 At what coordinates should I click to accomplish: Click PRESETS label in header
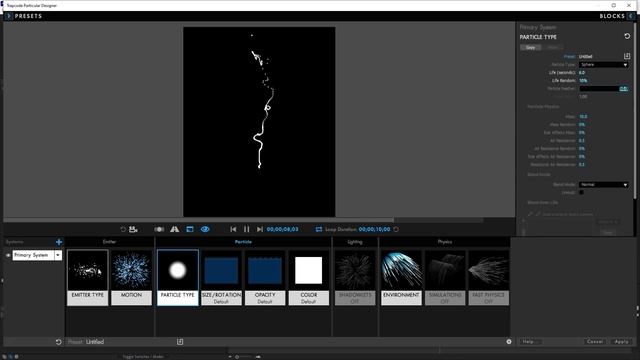click(28, 16)
